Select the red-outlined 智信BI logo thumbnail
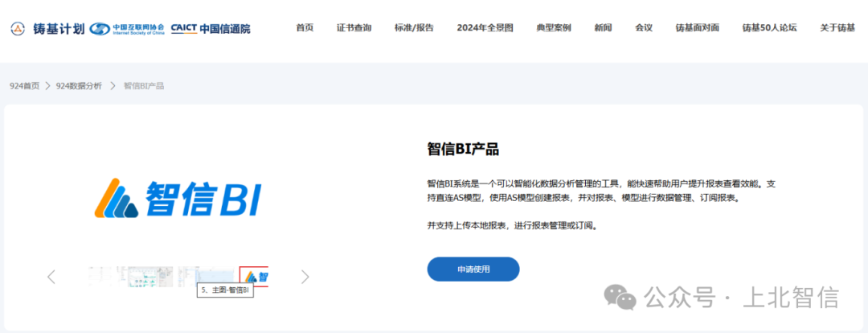The height and width of the screenshot is (333, 868). [254, 277]
